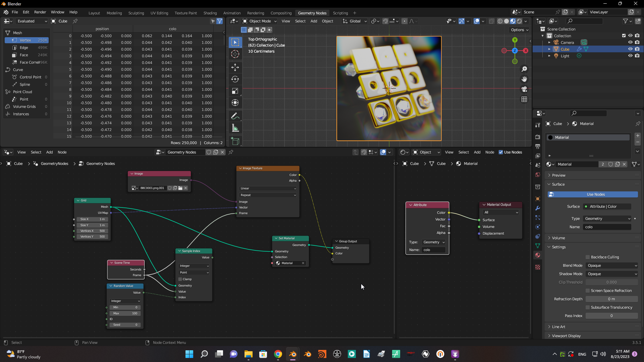This screenshot has width=644, height=362.
Task: Enable Subsurface Translucency checkbox
Action: coord(588,307)
